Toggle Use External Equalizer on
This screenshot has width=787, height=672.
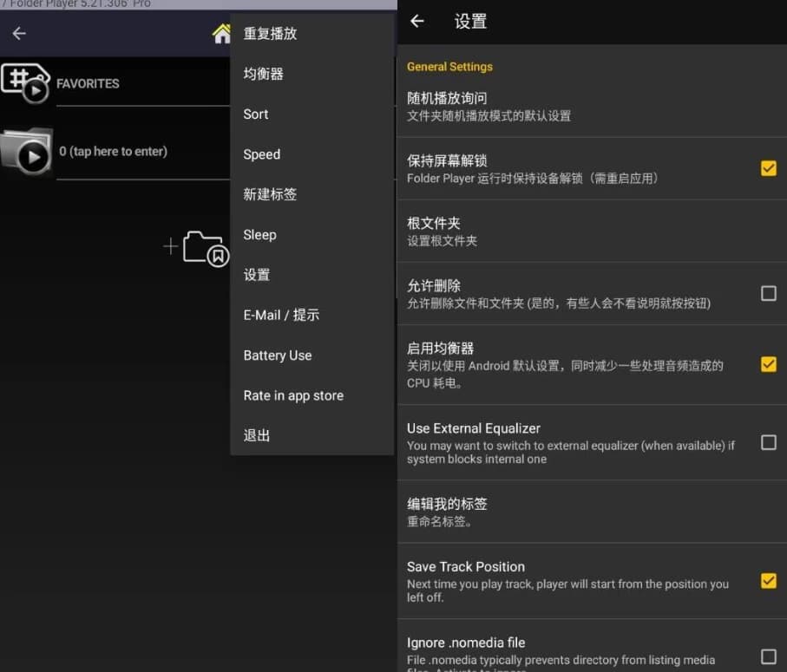click(768, 443)
